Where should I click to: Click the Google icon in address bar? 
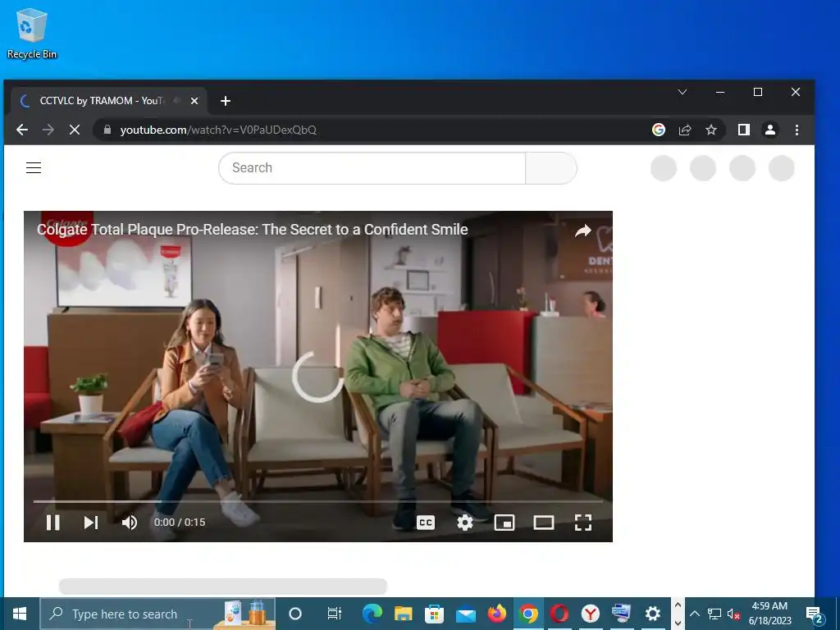(659, 130)
